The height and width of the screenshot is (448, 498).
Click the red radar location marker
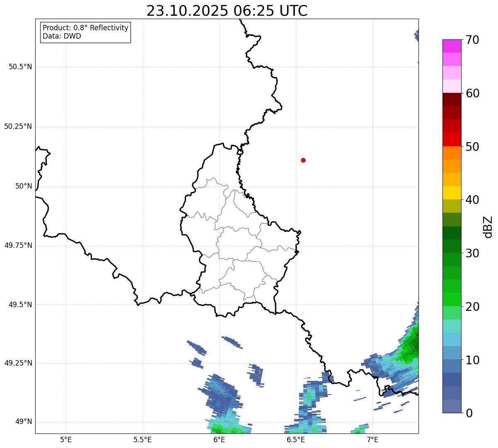[303, 160]
